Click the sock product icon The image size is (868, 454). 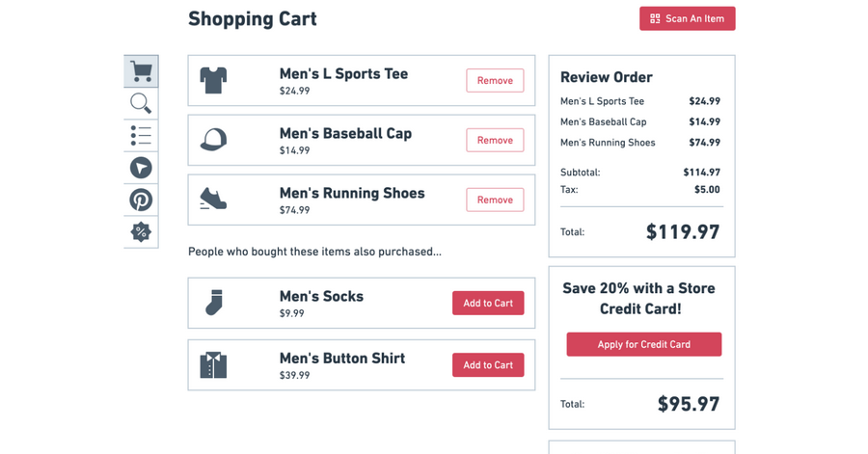point(214,303)
